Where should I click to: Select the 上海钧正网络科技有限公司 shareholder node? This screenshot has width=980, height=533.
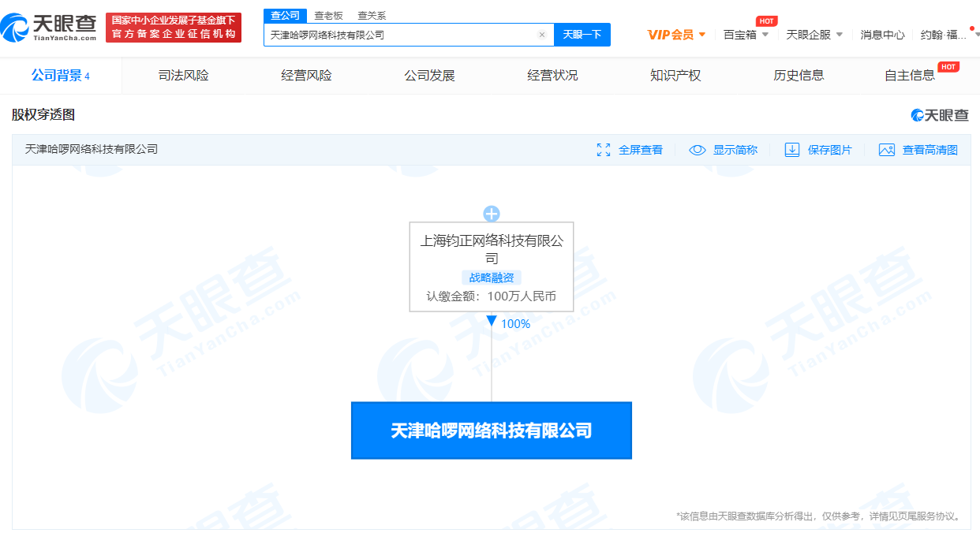(x=492, y=249)
